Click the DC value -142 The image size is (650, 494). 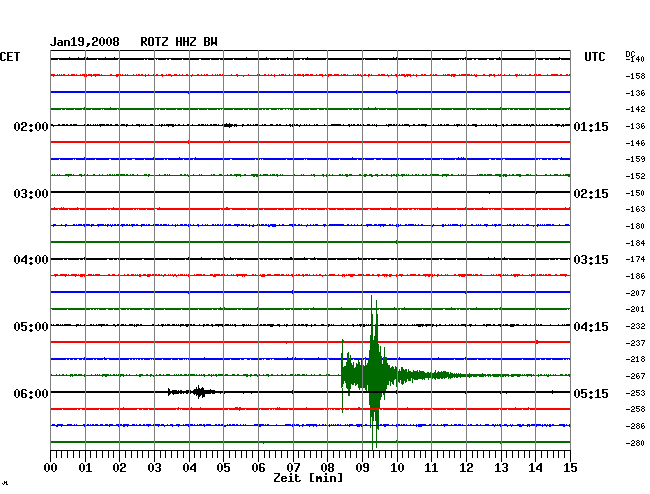point(635,109)
